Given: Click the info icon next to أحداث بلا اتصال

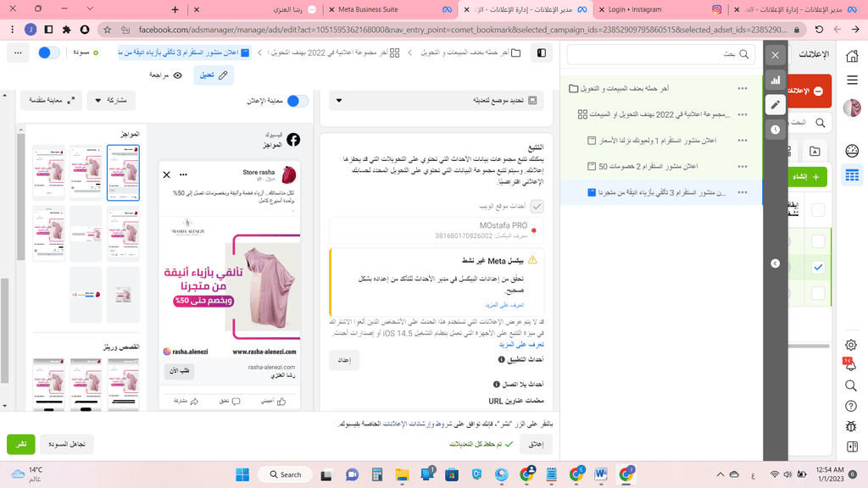Looking at the screenshot, I should 497,384.
